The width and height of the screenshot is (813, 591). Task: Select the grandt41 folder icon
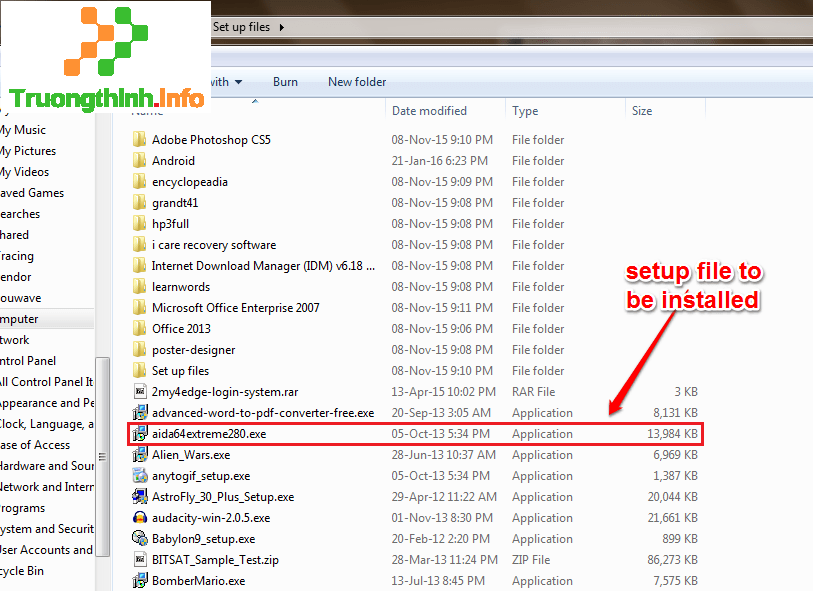click(x=139, y=203)
